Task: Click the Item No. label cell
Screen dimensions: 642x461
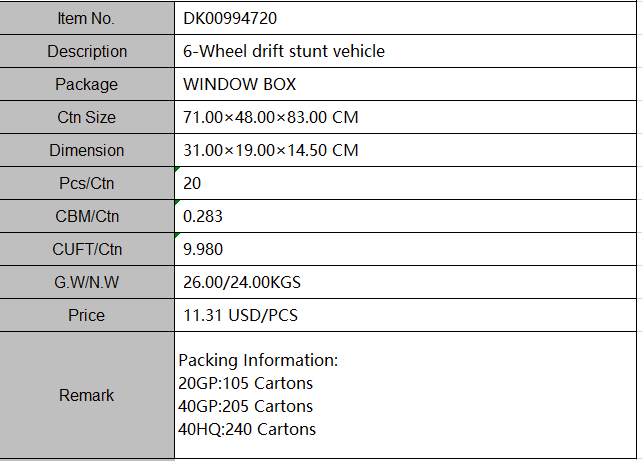Action: click(87, 18)
